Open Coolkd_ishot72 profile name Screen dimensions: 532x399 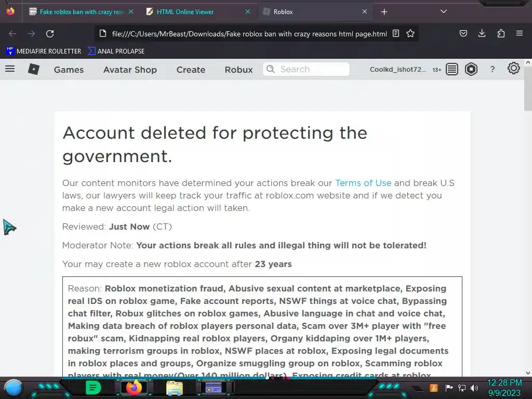click(397, 70)
